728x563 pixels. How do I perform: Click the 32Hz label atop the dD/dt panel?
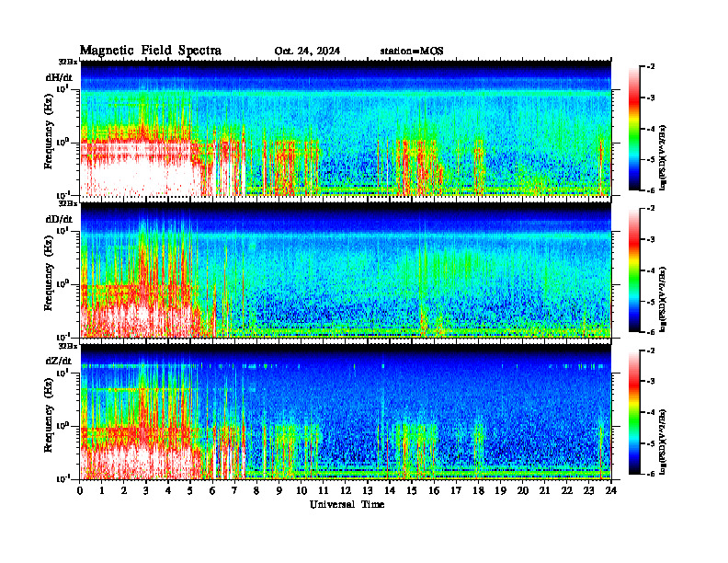tap(67, 203)
